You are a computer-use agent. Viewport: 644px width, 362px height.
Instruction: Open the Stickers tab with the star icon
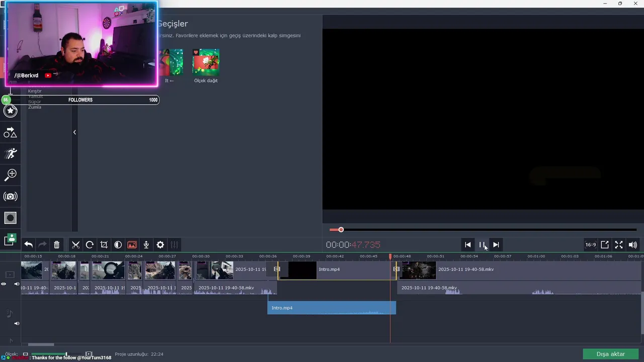coord(10,111)
